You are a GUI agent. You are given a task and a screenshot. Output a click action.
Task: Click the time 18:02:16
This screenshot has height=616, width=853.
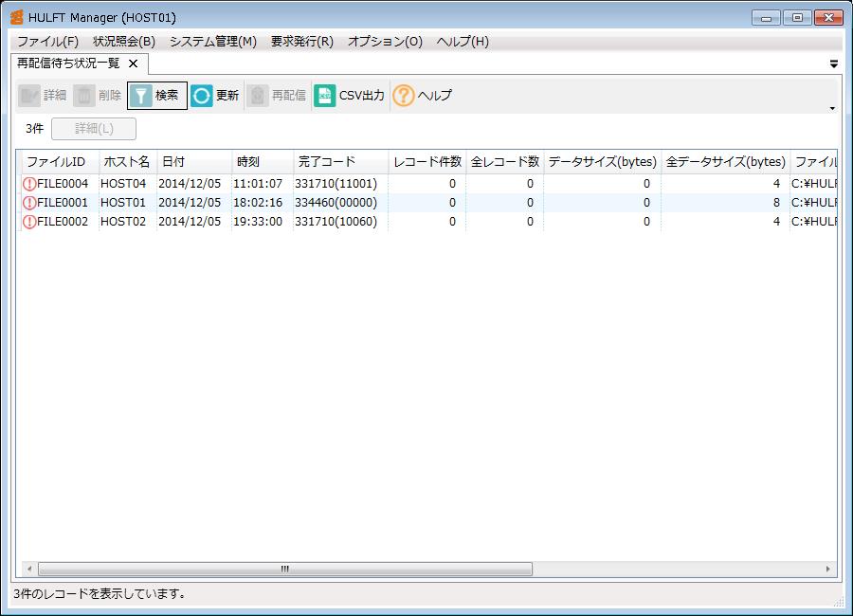pyautogui.click(x=258, y=203)
